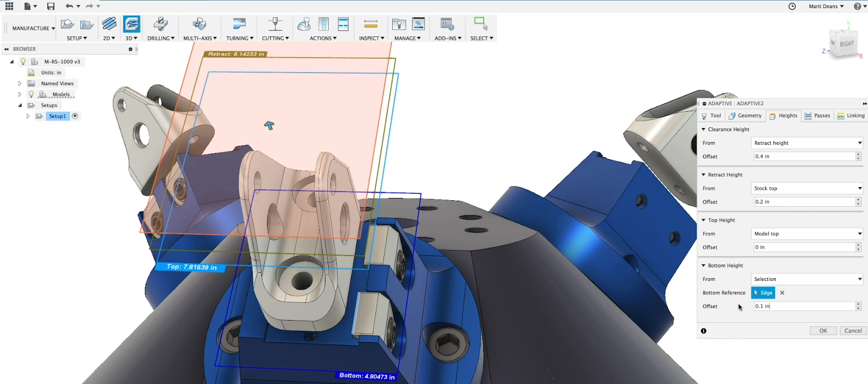Switch to the Passes tab
Viewport: 868px width, 384px height.
pos(818,116)
